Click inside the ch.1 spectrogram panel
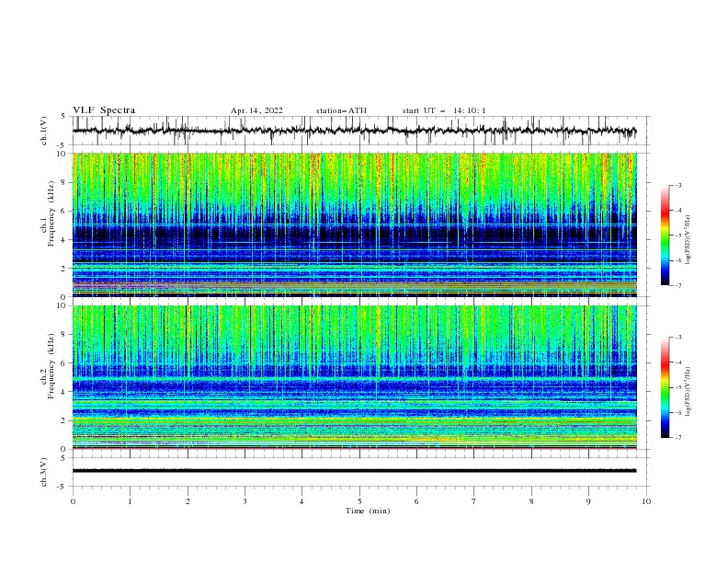The image size is (728, 563). [x=354, y=224]
